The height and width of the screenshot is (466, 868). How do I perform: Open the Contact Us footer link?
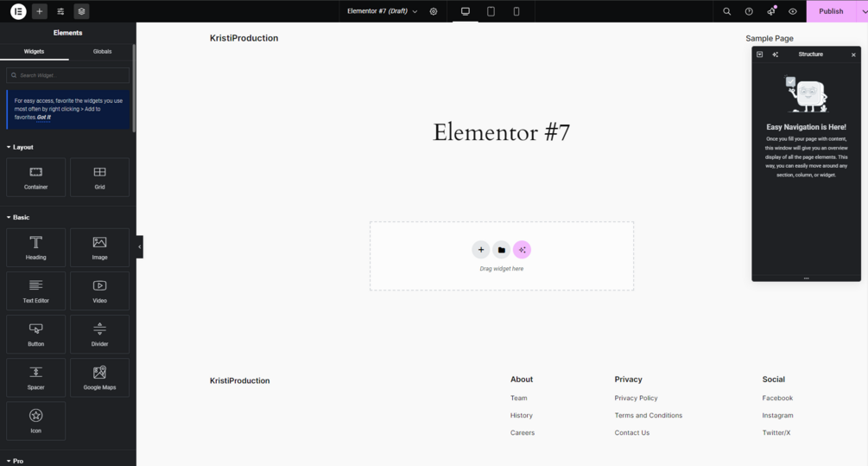pos(631,433)
